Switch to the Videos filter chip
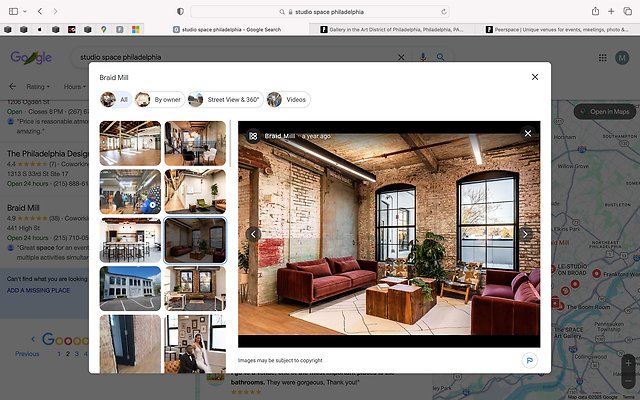This screenshot has height=400, width=640. [x=288, y=100]
